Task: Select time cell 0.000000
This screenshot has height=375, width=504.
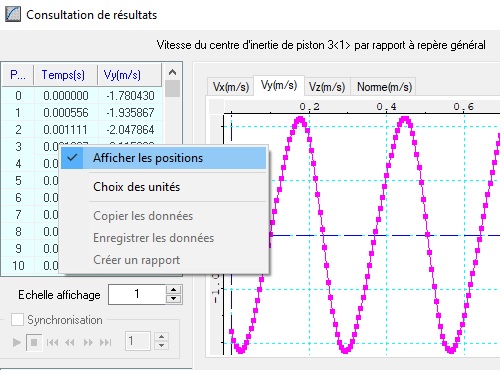Action: (x=66, y=96)
